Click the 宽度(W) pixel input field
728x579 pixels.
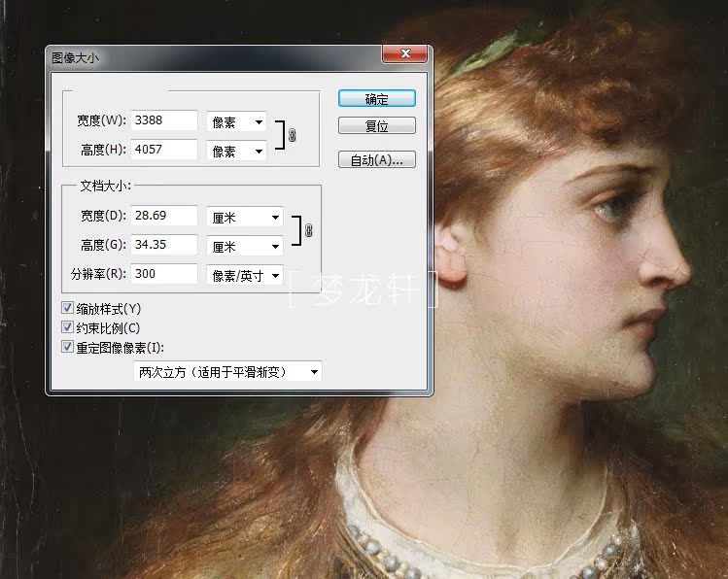coord(164,120)
